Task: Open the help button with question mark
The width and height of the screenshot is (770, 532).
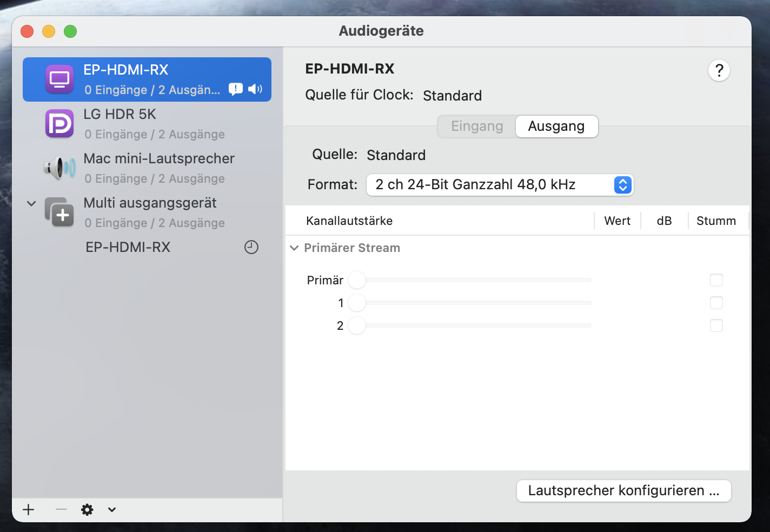Action: tap(719, 70)
